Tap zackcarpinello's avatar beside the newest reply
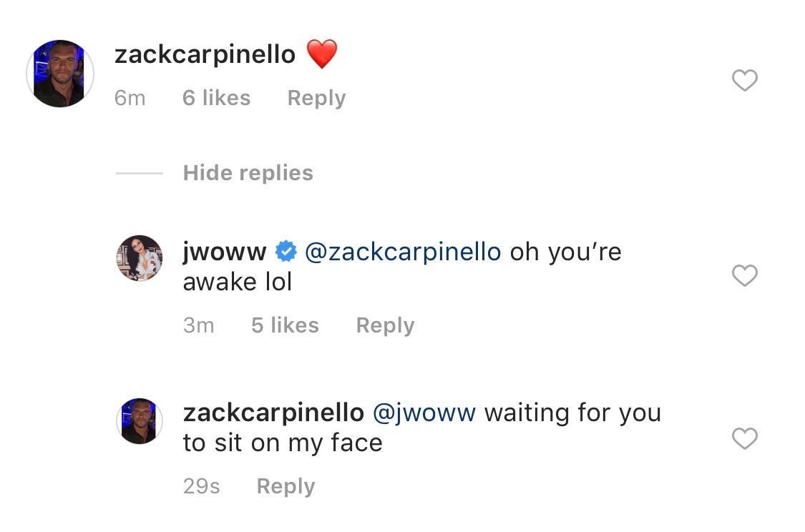Viewport: 805px width, 532px height. click(139, 421)
